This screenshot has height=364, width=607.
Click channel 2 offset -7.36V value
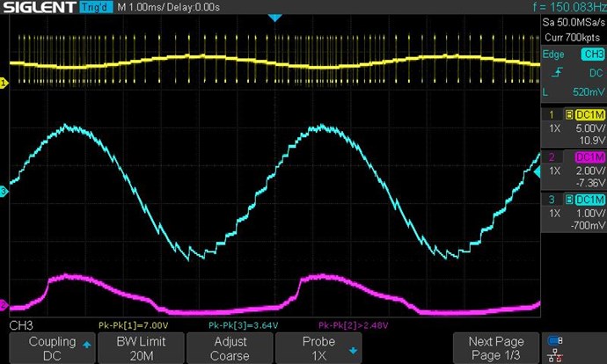tap(590, 183)
